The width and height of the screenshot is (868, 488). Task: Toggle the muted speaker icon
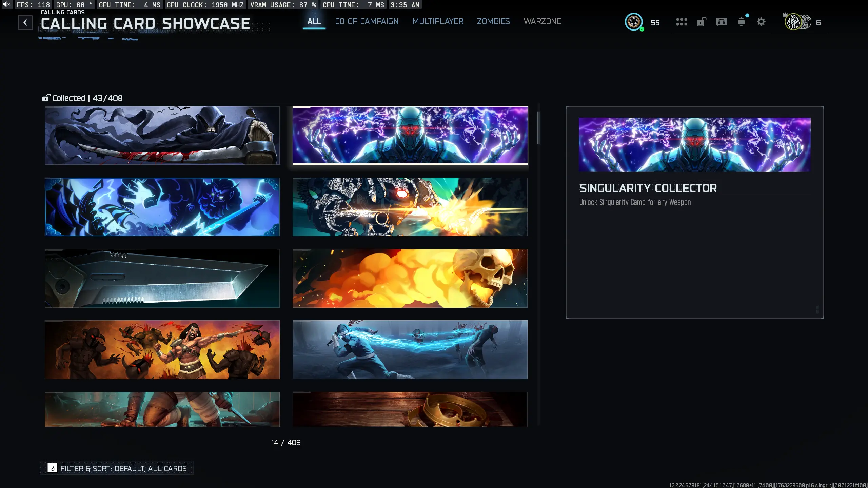(x=6, y=5)
